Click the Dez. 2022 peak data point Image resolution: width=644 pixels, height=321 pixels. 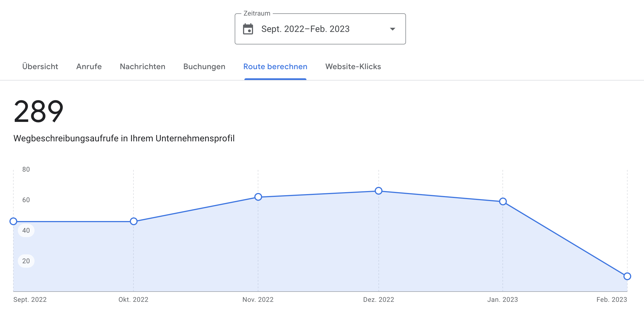point(378,191)
